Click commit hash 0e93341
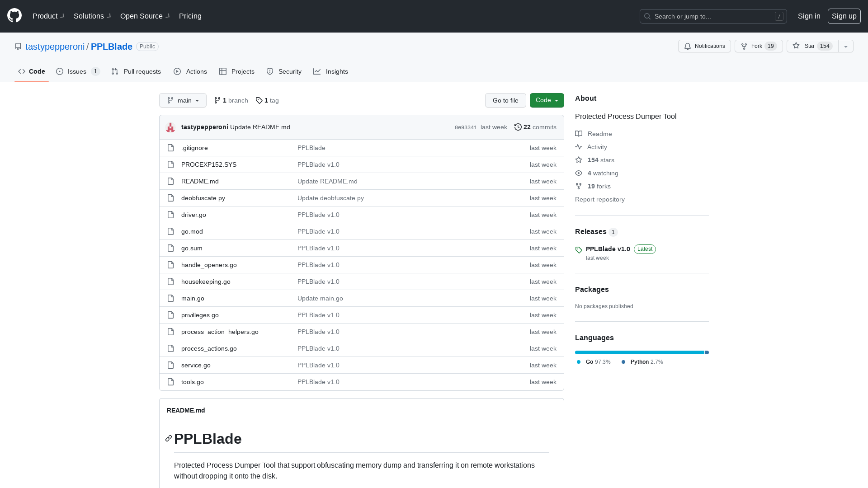The image size is (868, 488). pos(466,128)
